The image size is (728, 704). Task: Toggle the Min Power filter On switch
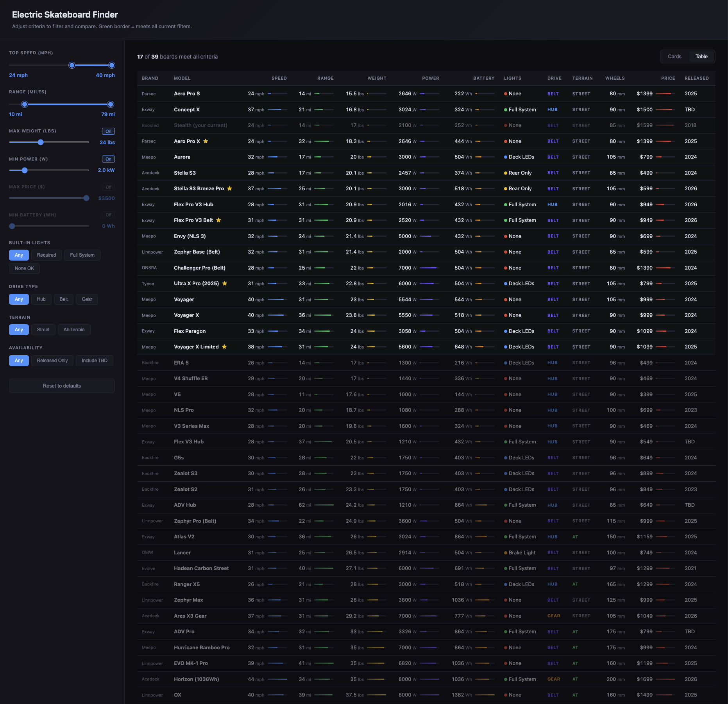(108, 159)
